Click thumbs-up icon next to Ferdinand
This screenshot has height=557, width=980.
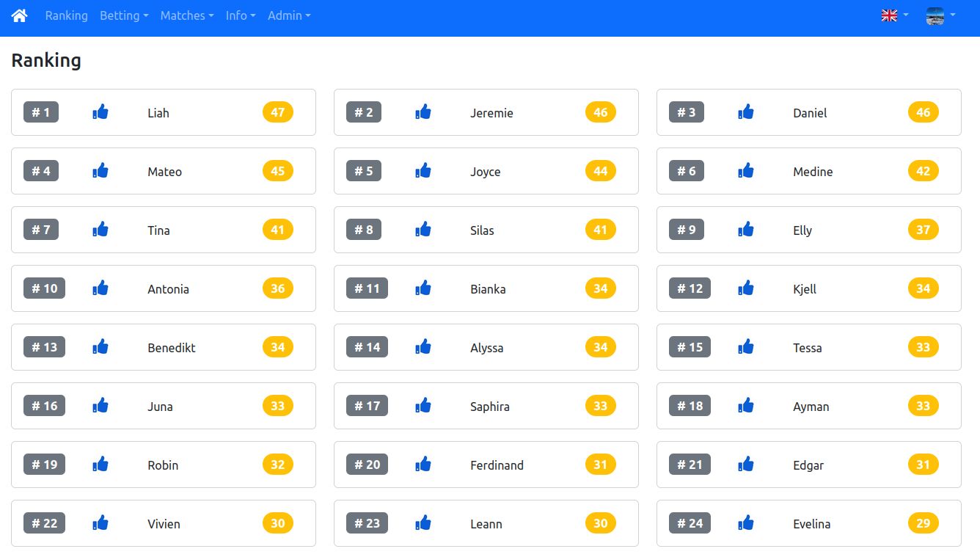[423, 465]
